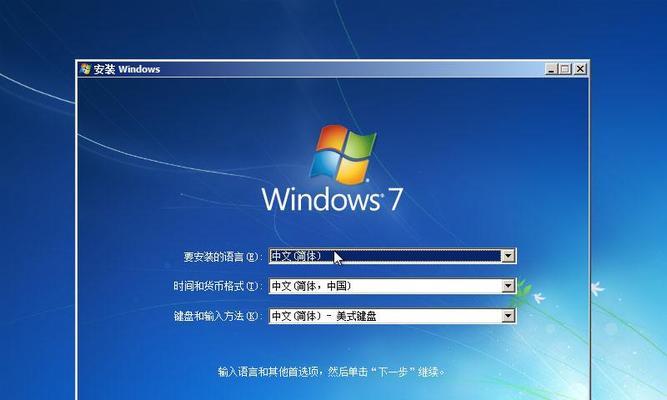Open the language to install dropdown arrow
667x400 pixels.
click(x=508, y=256)
